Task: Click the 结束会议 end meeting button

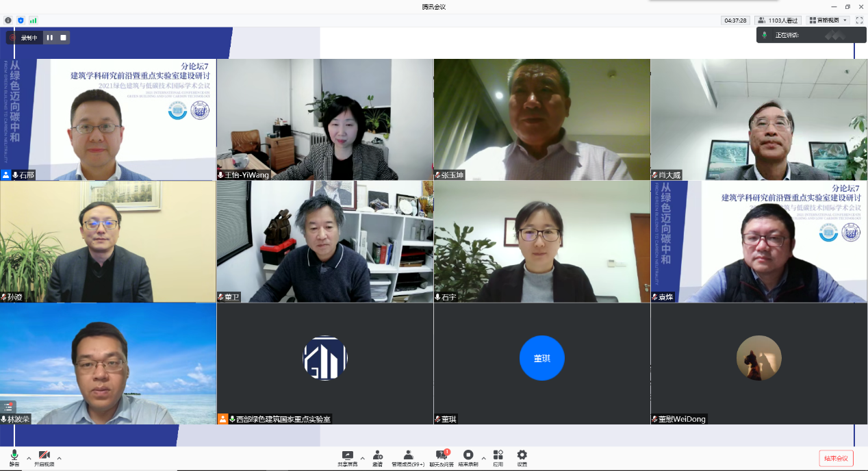Action: coord(836,458)
